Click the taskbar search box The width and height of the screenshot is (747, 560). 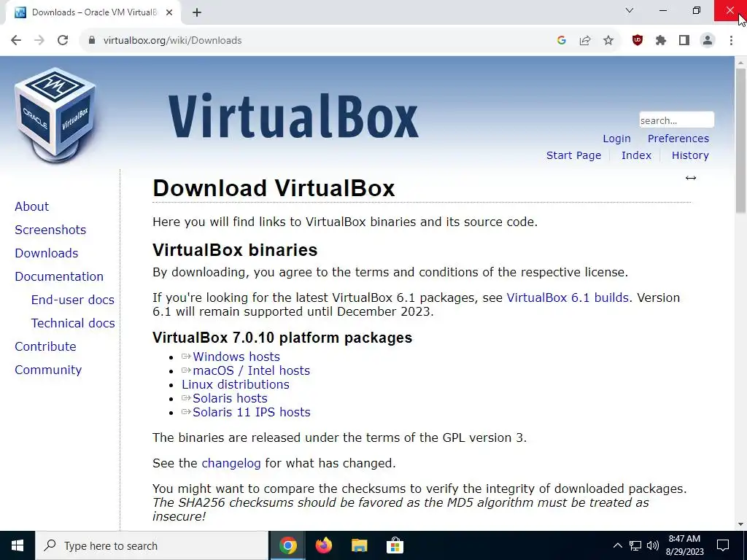tap(152, 545)
